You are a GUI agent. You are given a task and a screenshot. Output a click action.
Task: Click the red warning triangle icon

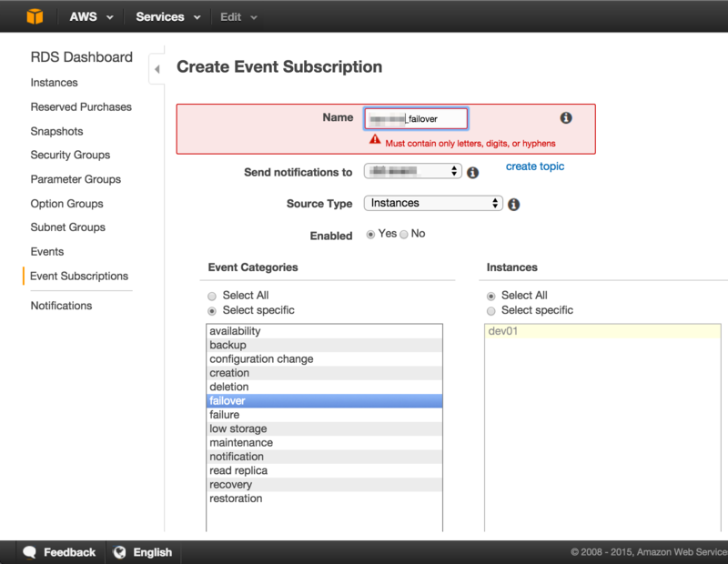click(375, 139)
